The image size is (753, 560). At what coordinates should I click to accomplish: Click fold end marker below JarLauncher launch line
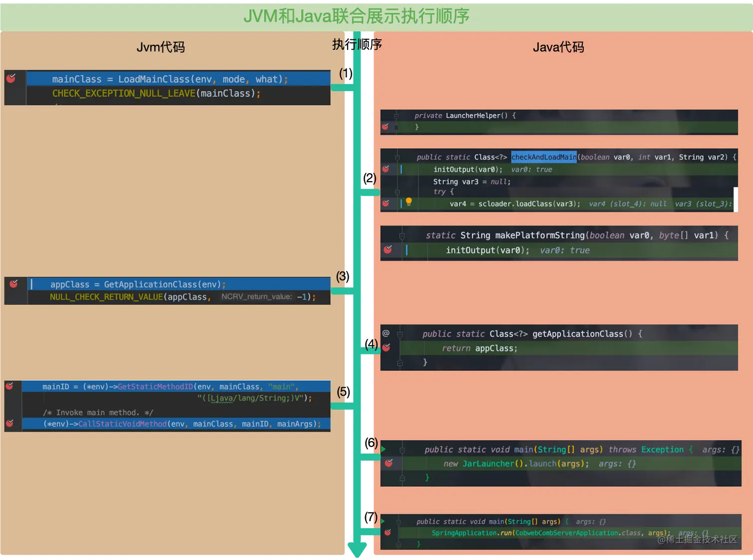tap(402, 478)
